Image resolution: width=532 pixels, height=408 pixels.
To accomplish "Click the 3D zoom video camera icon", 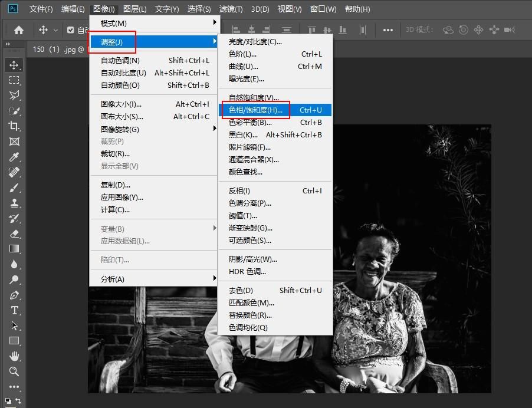I will click(x=510, y=30).
